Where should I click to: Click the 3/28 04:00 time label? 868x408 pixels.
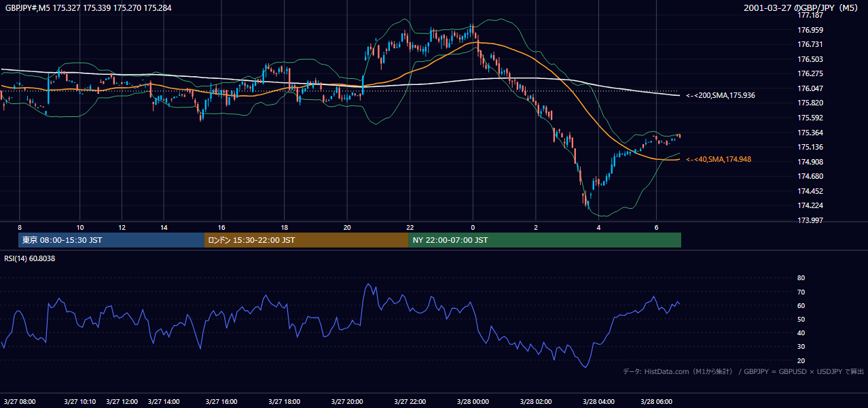(598, 401)
